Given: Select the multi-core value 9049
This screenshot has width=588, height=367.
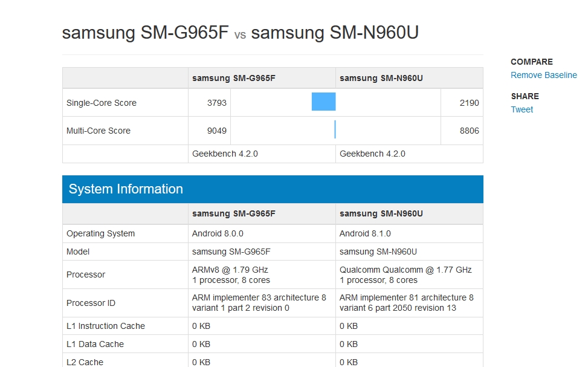Looking at the screenshot, I should tap(217, 131).
